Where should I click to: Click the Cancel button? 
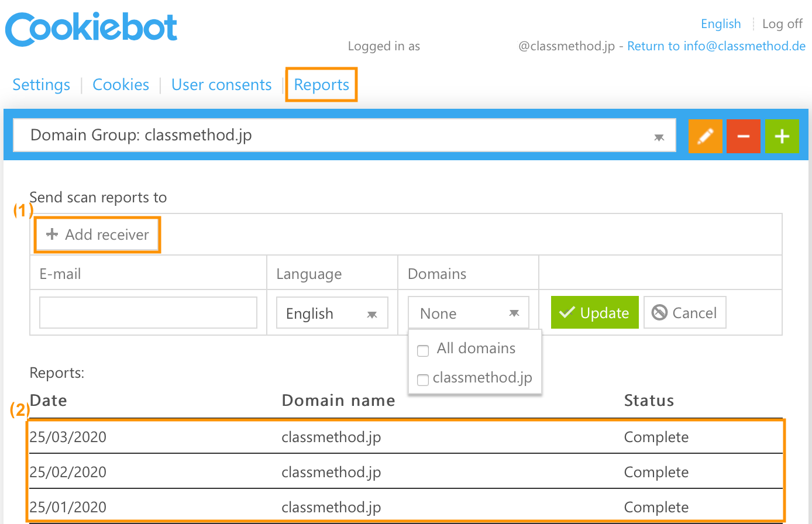(x=685, y=312)
